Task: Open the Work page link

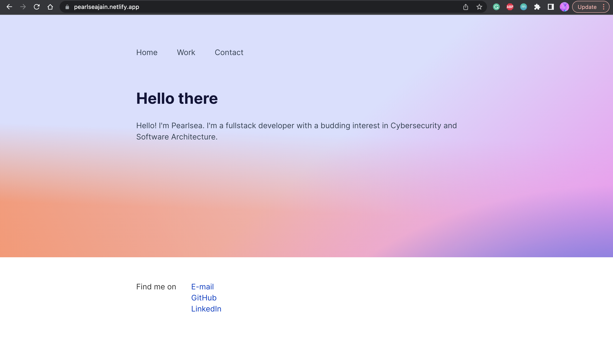Action: [x=186, y=52]
